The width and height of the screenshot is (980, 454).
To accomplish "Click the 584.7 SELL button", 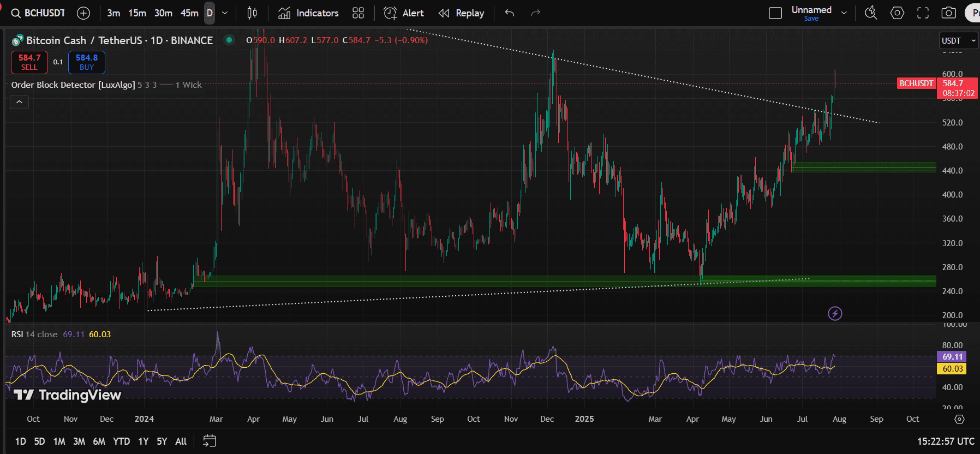I will click(29, 62).
